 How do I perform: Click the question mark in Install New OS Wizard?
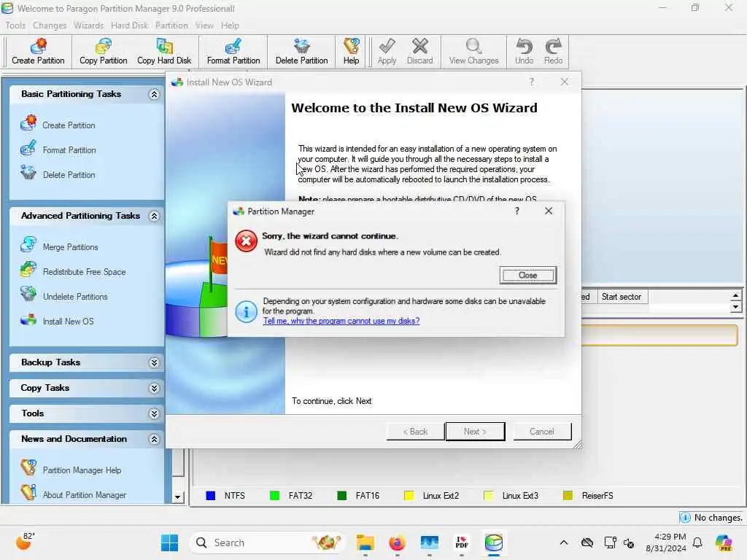point(532,82)
